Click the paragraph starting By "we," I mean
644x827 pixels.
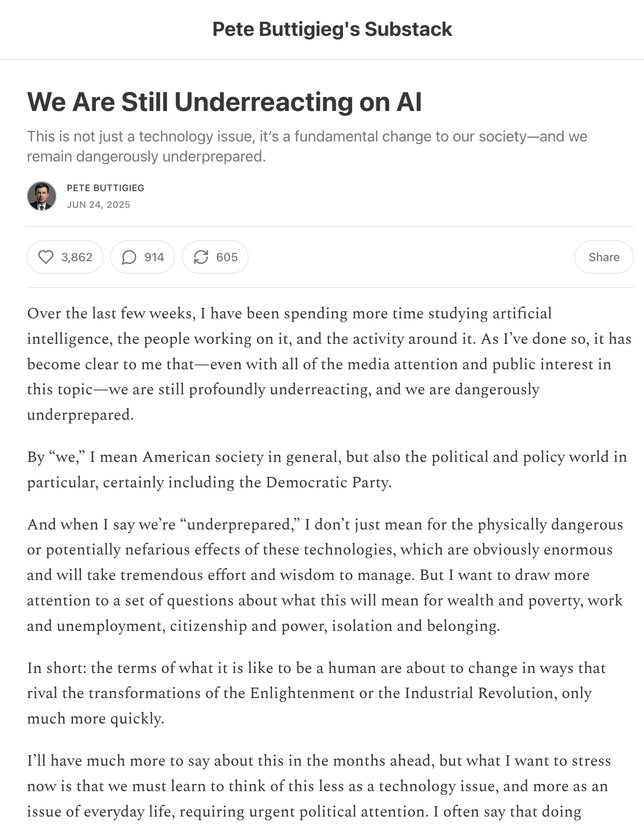click(x=327, y=469)
